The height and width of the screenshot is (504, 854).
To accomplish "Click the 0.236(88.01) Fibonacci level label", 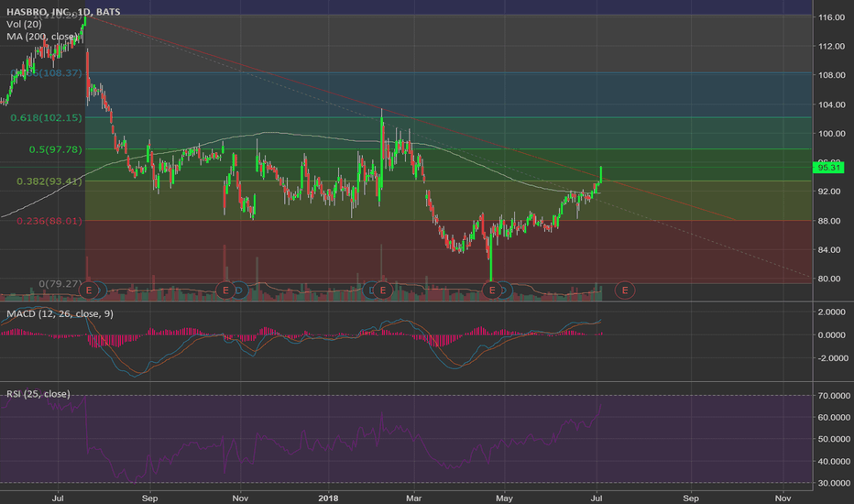I will [49, 221].
